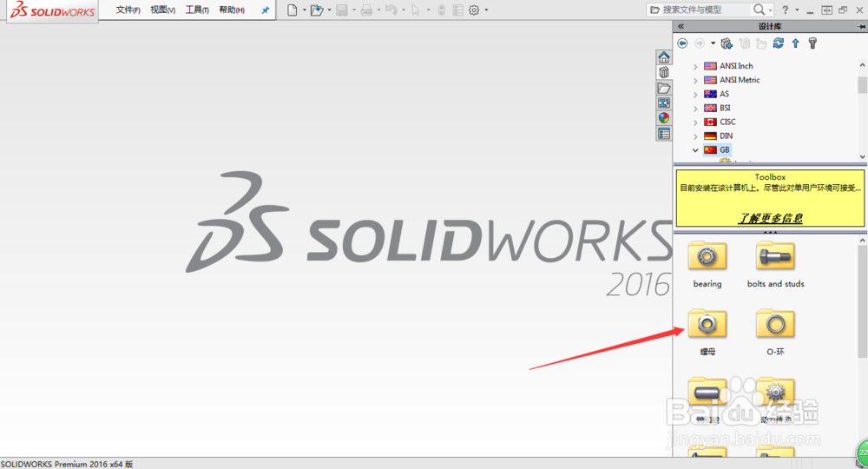Refresh the Design Library
The width and height of the screenshot is (868, 469).
pyautogui.click(x=779, y=43)
